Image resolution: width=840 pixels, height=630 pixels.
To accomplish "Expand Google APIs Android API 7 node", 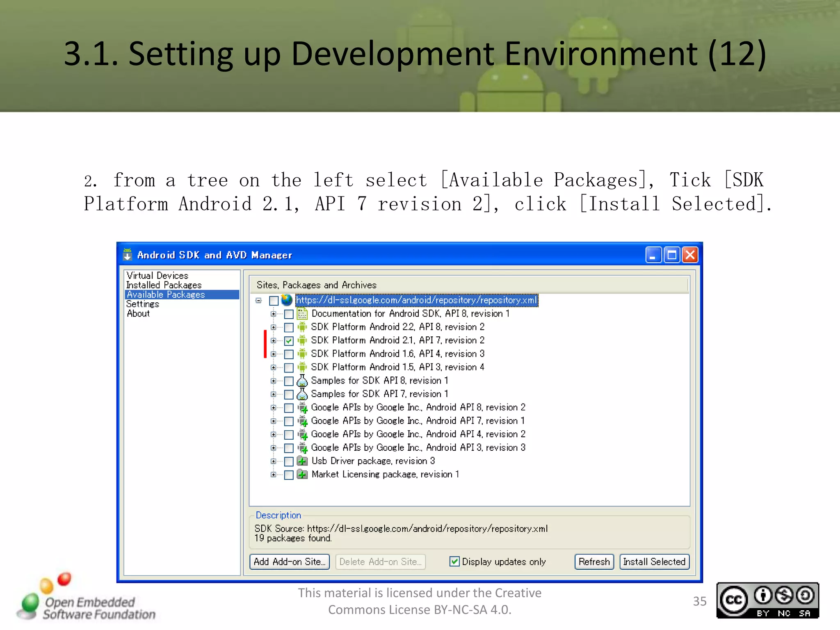I will pyautogui.click(x=273, y=421).
